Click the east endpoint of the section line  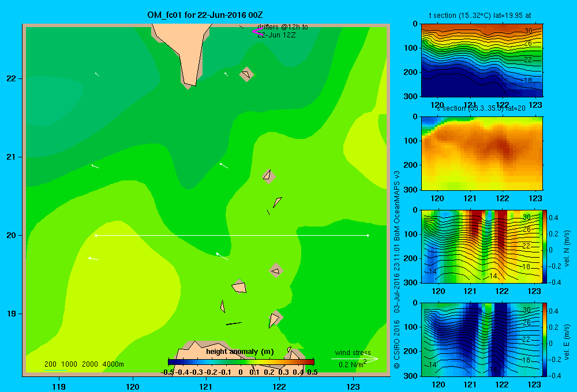point(368,235)
